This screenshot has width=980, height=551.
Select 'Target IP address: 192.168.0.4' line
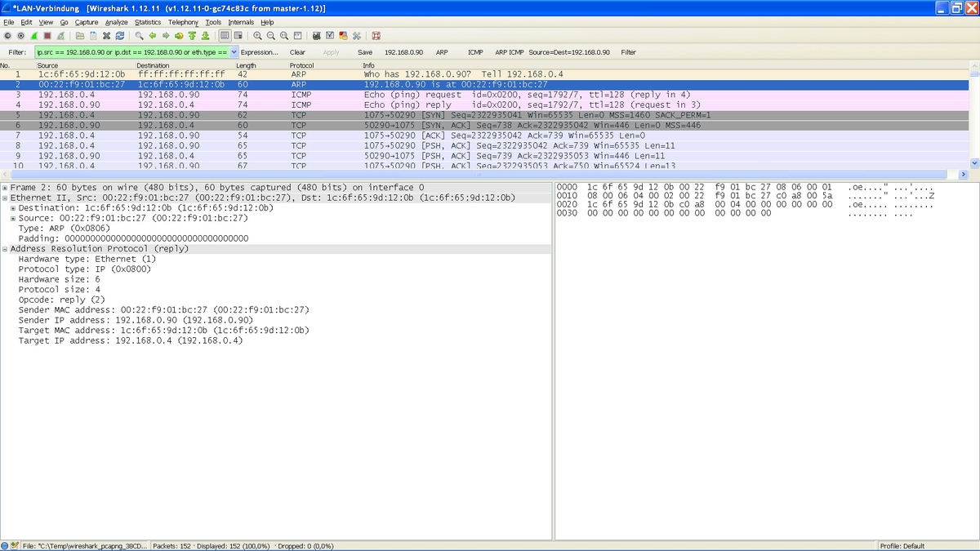(x=131, y=340)
